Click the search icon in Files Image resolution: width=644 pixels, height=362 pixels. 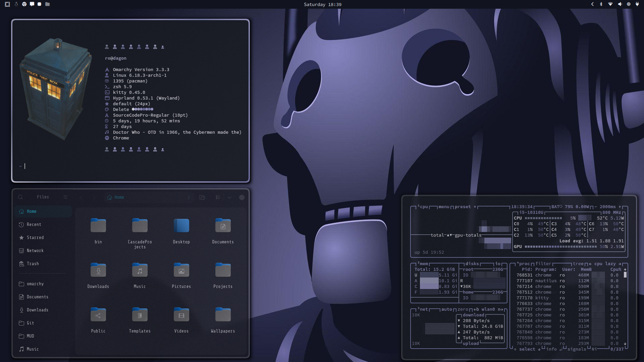pos(20,197)
